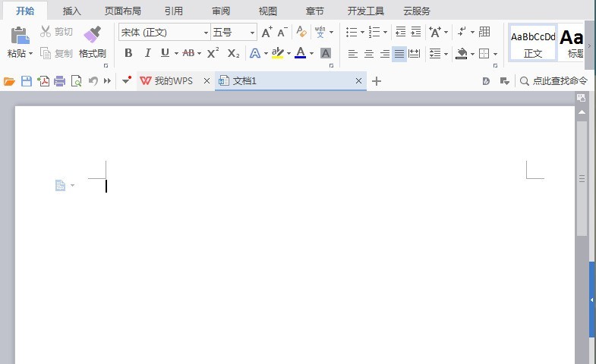
Task: Click the print icon in quick toolbar
Action: point(59,81)
